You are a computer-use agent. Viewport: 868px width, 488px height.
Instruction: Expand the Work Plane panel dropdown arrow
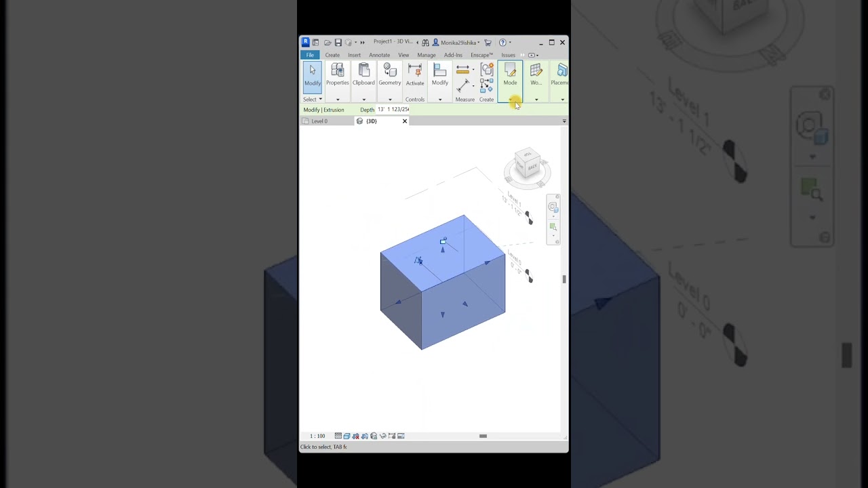536,100
